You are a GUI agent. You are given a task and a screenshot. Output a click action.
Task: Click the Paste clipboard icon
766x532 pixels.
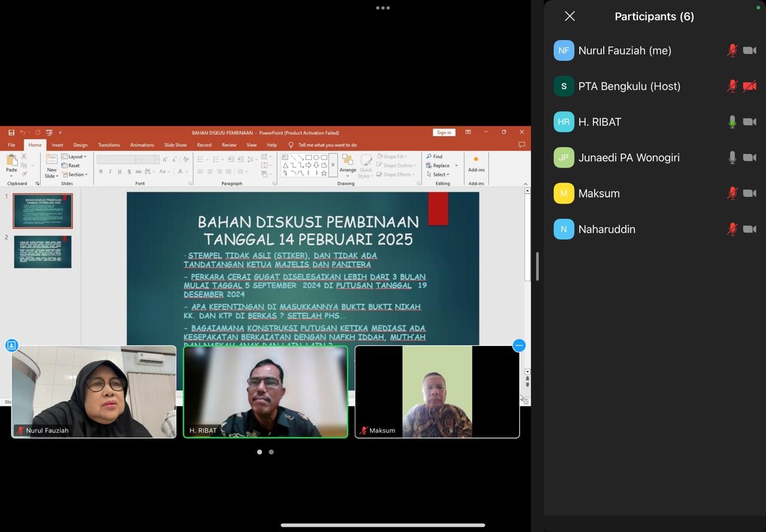11,162
